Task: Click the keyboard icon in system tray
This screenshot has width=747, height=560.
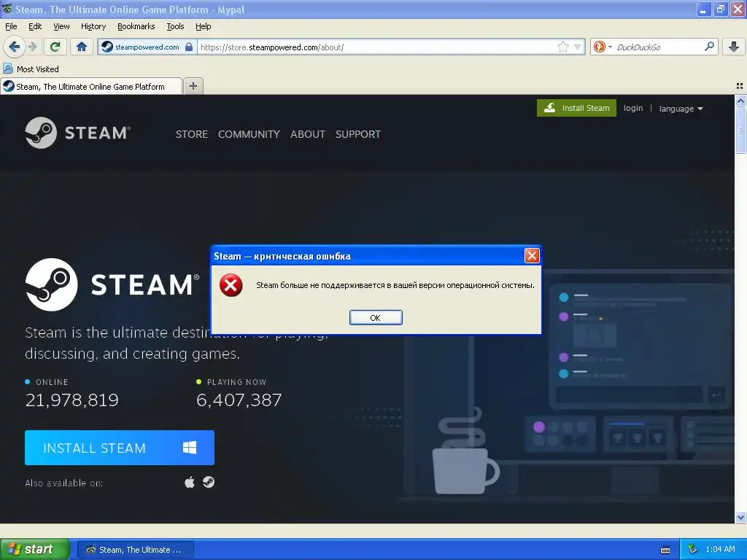Action: click(665, 550)
